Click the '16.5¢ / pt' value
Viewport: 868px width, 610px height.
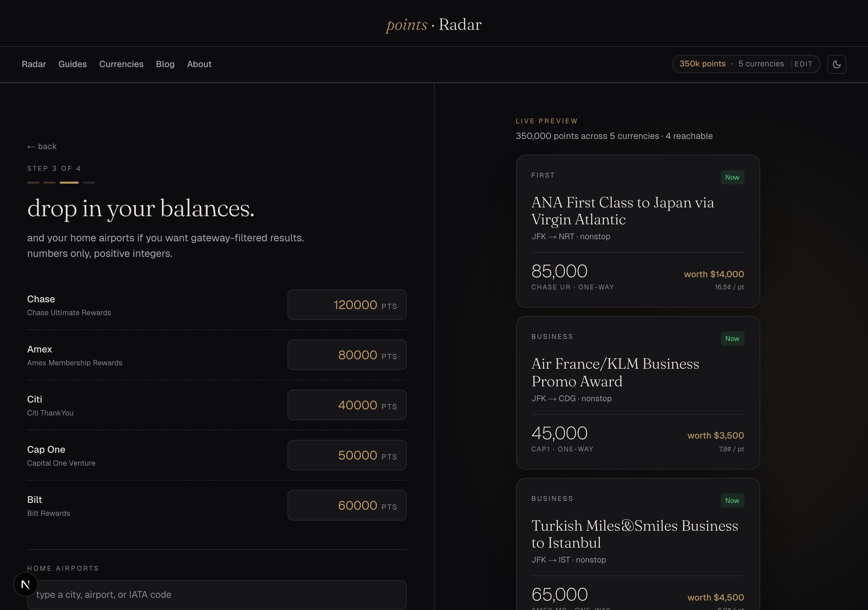pos(729,287)
